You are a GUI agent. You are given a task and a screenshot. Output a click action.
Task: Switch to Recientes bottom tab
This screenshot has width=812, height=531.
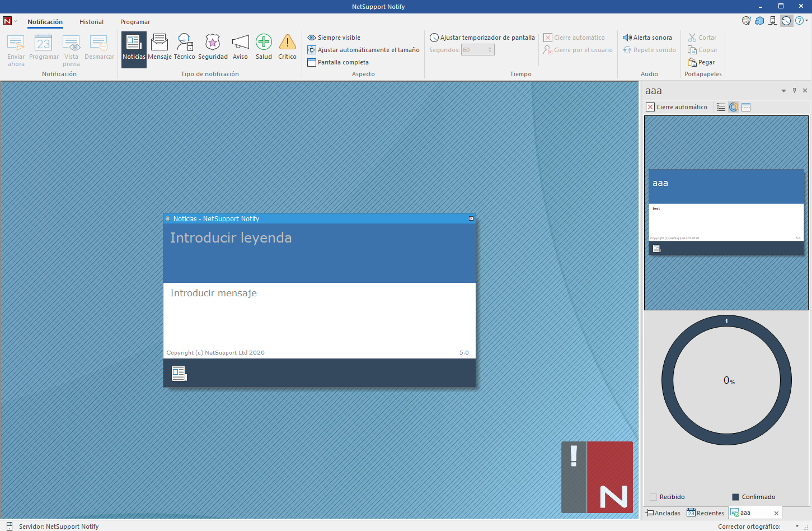click(x=706, y=513)
